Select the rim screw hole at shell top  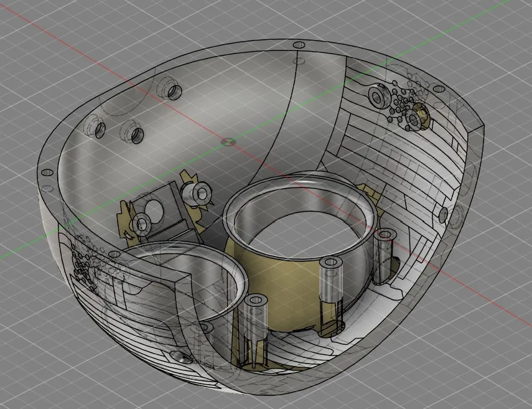point(299,45)
